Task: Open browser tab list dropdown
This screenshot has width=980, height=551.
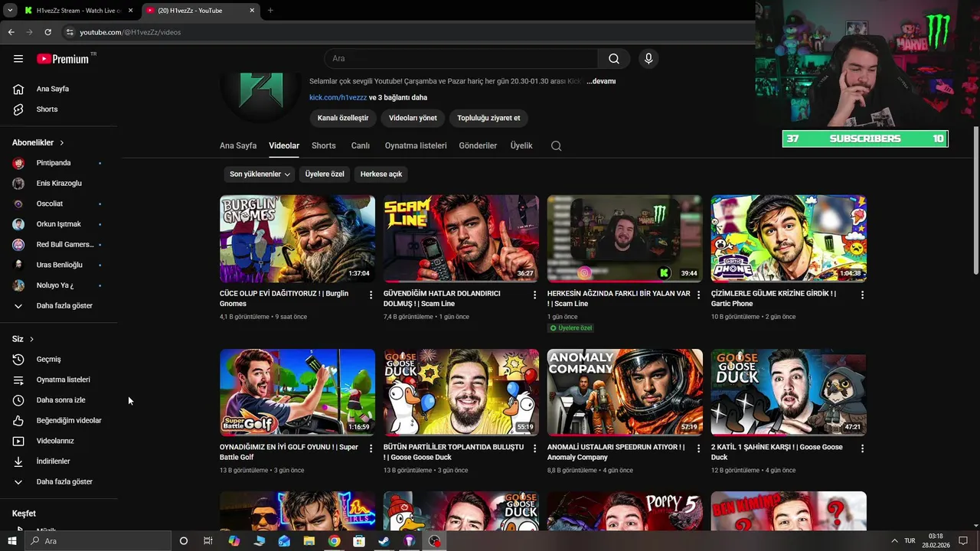Action: click(x=10, y=11)
